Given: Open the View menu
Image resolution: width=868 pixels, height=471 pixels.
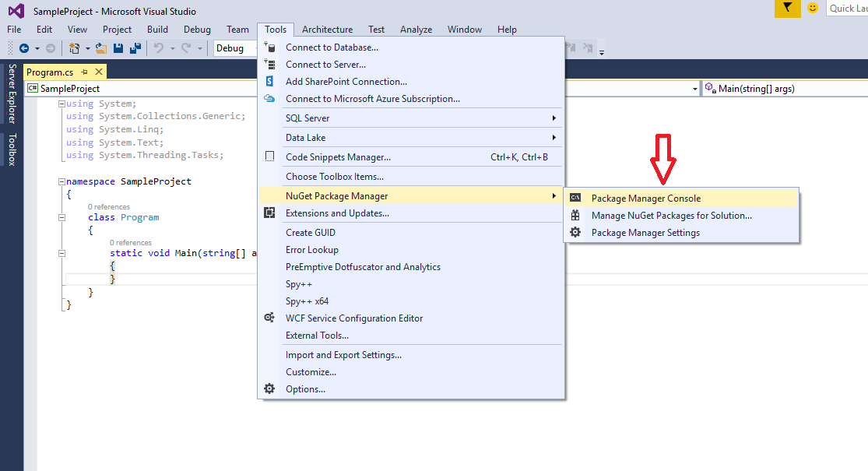Looking at the screenshot, I should [x=77, y=30].
